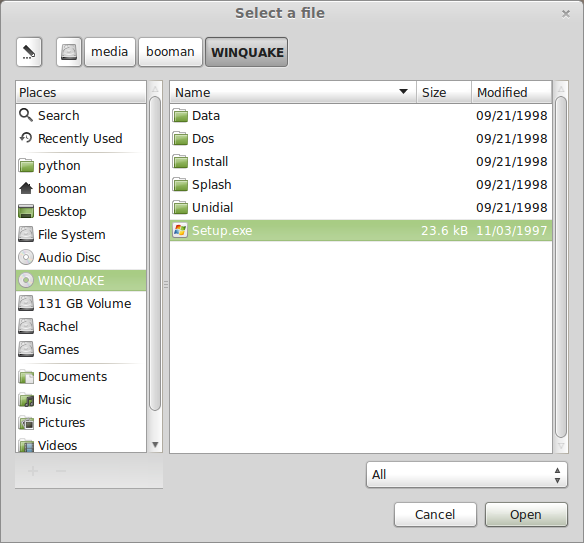The image size is (584, 543).
Task: Sort by the Name column header
Action: point(293,92)
